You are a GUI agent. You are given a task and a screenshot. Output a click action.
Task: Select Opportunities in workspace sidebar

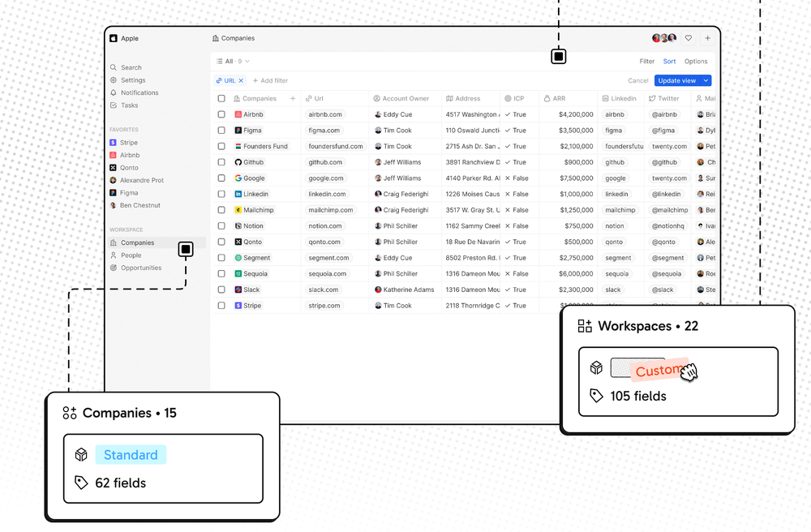pos(135,268)
